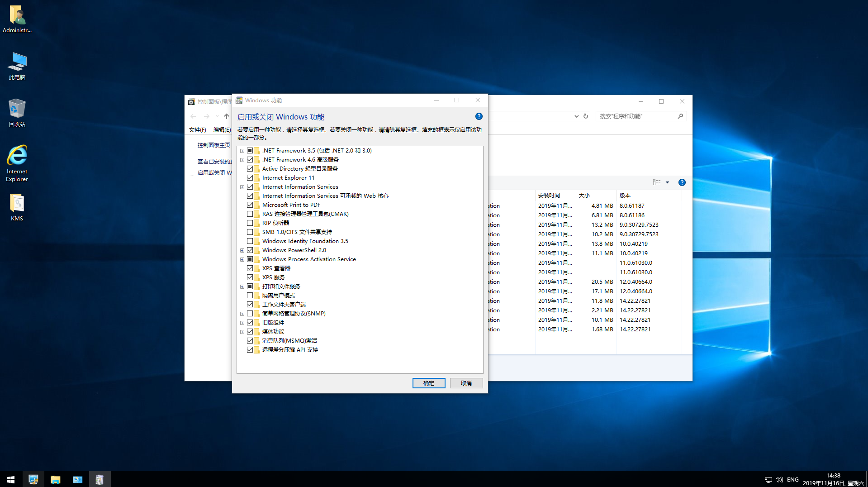Uncheck 远程差分压缩 API 支持
The height and width of the screenshot is (487, 868).
pyautogui.click(x=250, y=350)
